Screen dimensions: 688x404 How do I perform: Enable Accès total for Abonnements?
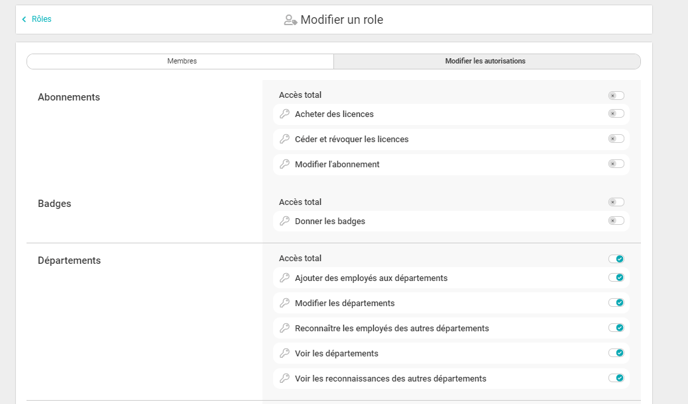click(616, 96)
